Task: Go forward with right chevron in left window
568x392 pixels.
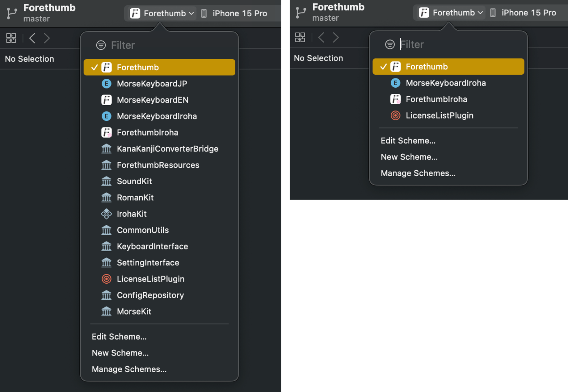Action: point(47,38)
